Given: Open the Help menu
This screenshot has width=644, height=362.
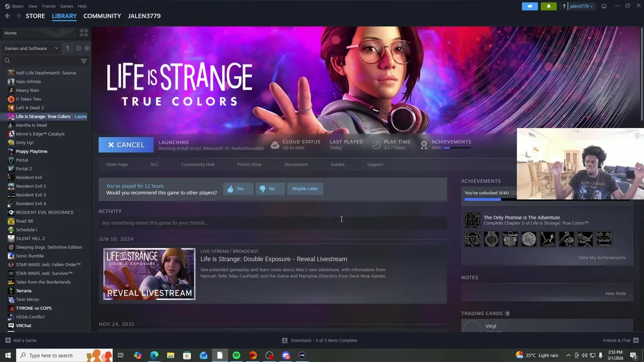Looking at the screenshot, I should (x=82, y=6).
